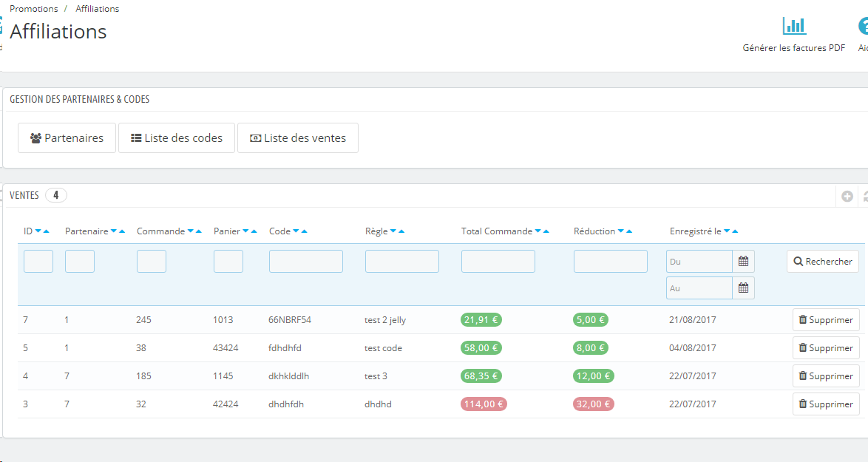The width and height of the screenshot is (868, 462).
Task: Focus the Réduction filter field
Action: (611, 261)
